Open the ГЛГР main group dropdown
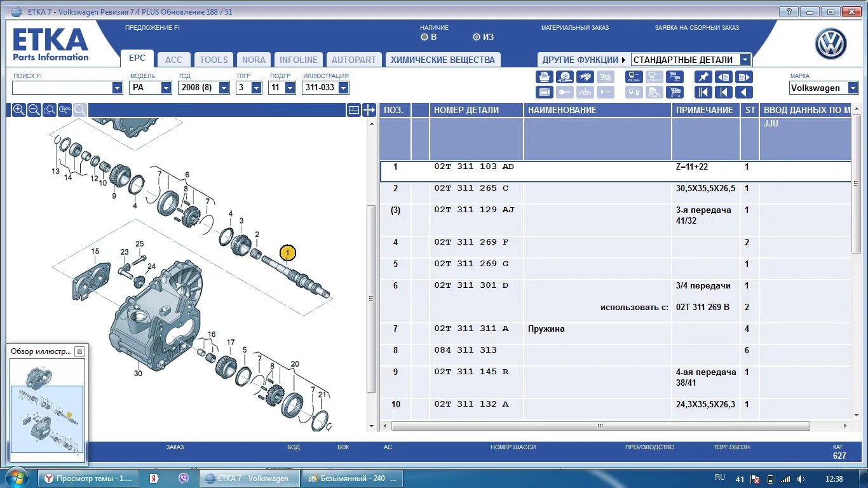The width and height of the screenshot is (868, 488). coord(256,88)
